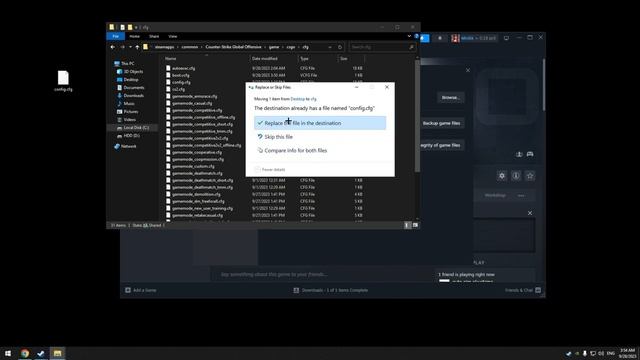Click Backup game files in Steam
This screenshot has width=640, height=360.
tap(441, 123)
